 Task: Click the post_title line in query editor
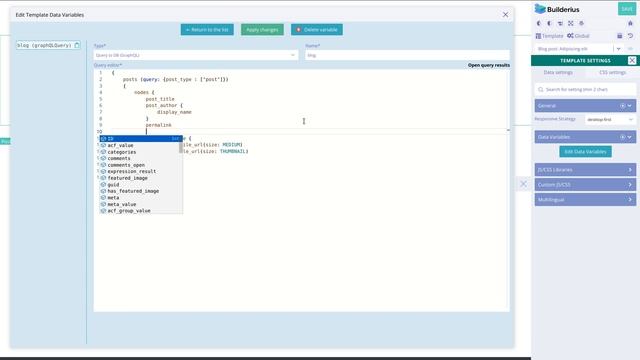click(160, 99)
